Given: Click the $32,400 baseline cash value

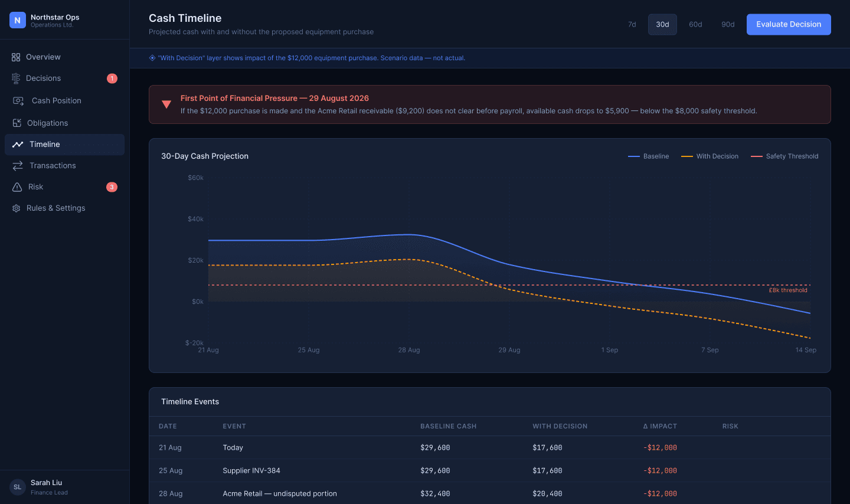Looking at the screenshot, I should [435, 494].
